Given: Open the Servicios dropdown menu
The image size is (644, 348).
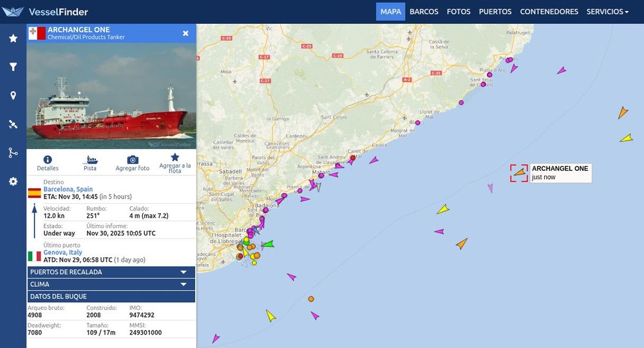Looking at the screenshot, I should 607,12.
